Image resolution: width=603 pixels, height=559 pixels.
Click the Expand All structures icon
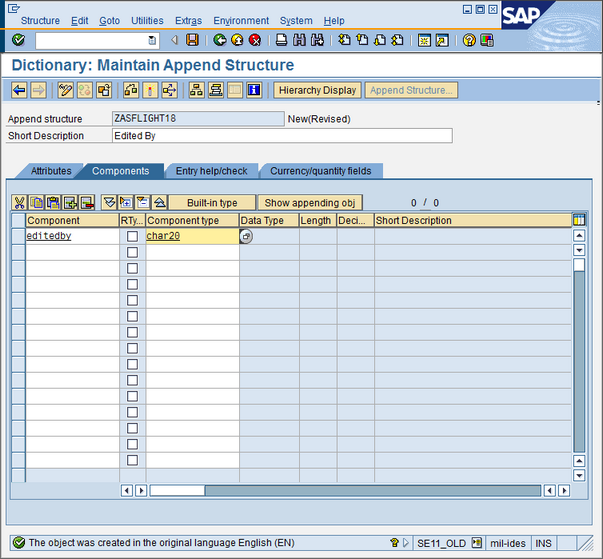[109, 202]
